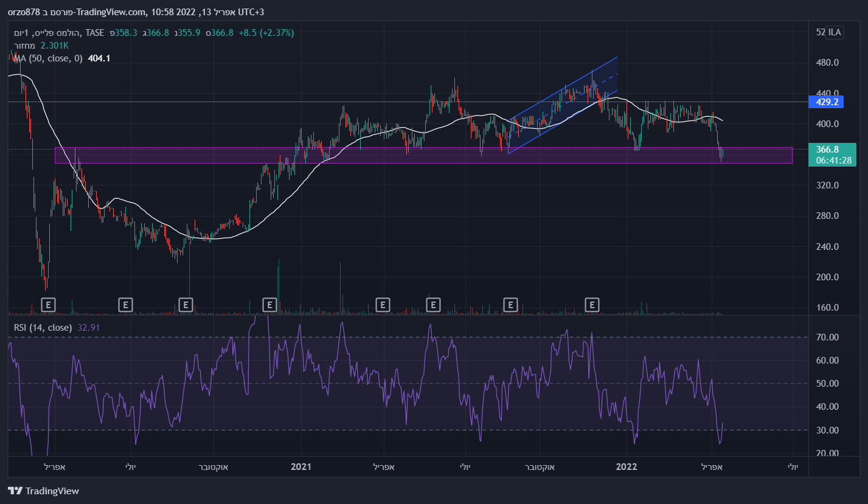Open the ILA currency selector
868x504 pixels.
coord(834,32)
